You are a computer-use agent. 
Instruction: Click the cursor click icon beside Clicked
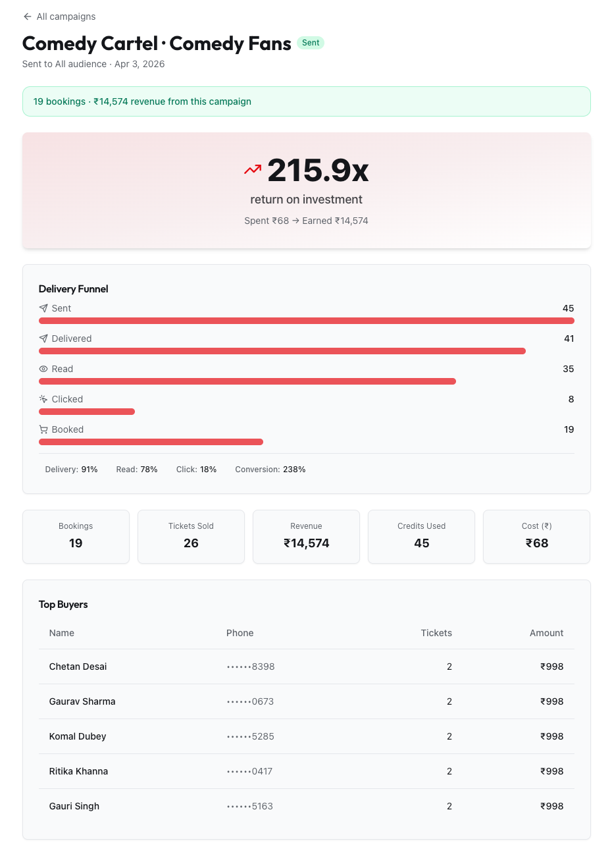point(43,399)
